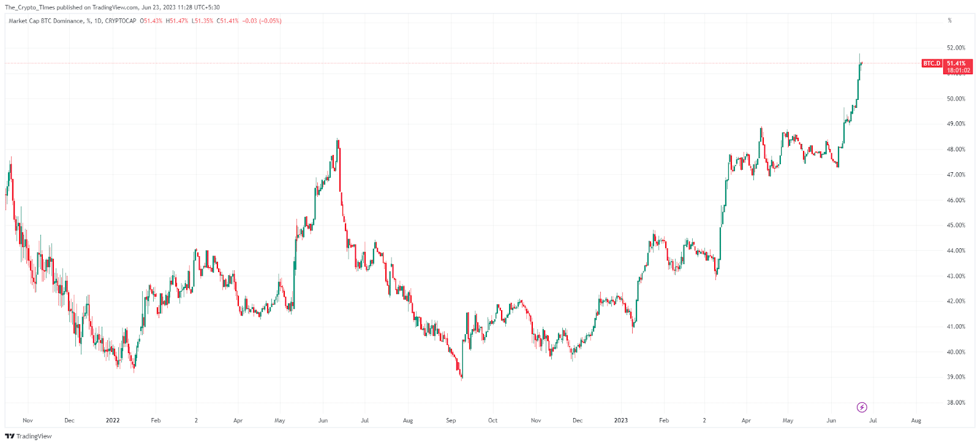
Task: Click the % unit label on price axis
Action: [x=950, y=20]
